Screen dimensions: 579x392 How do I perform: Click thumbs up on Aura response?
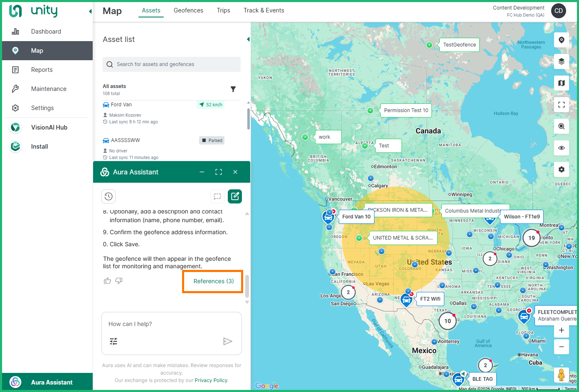point(107,281)
